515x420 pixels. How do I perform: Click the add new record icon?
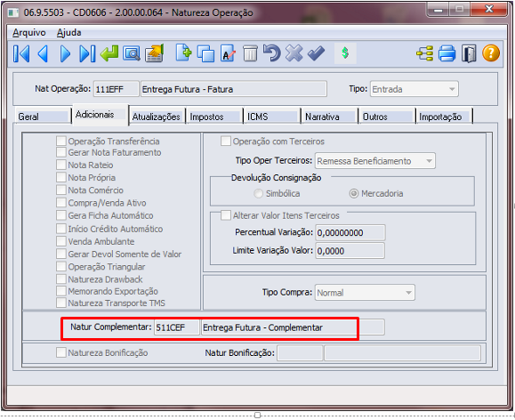(x=183, y=52)
